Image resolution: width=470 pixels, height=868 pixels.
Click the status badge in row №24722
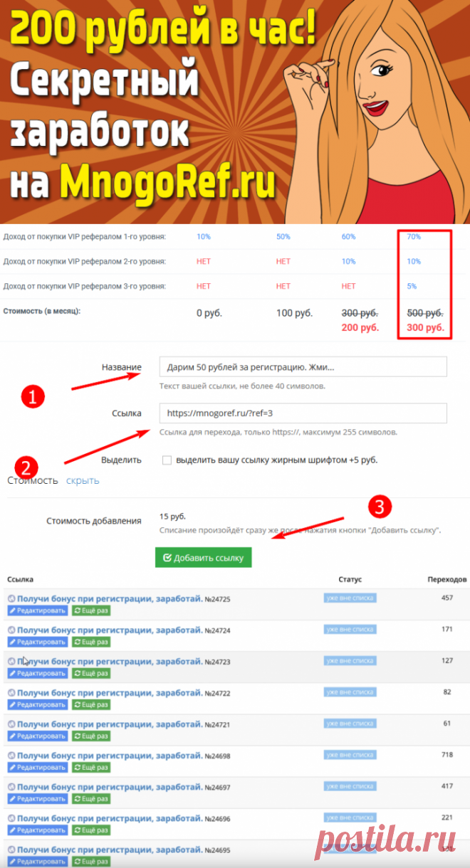point(350,692)
